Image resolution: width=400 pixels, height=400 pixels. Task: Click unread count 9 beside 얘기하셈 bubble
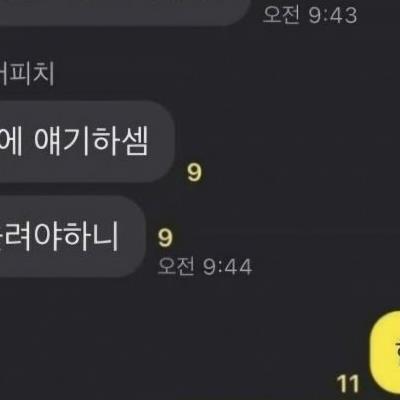[x=194, y=172]
